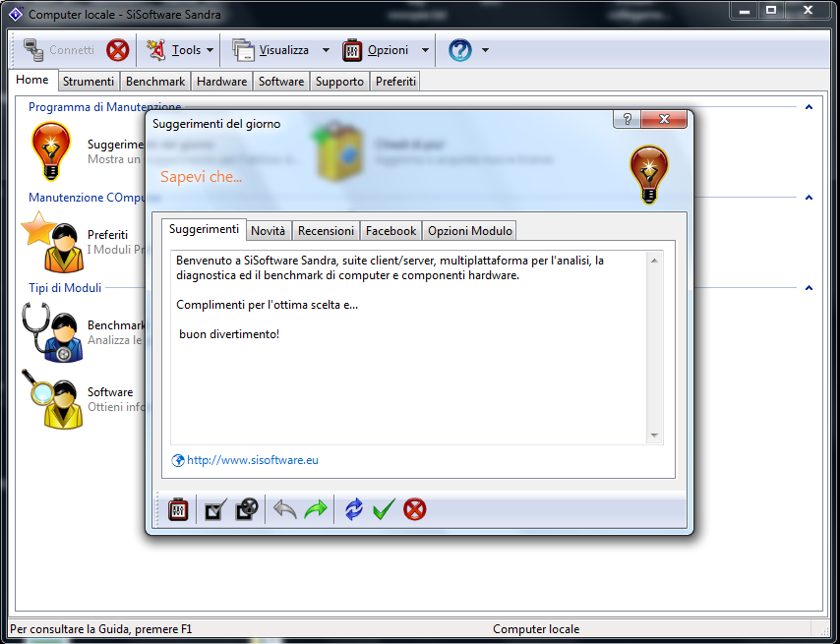Open the Tools dropdown arrow
This screenshot has height=644, width=840.
210,50
